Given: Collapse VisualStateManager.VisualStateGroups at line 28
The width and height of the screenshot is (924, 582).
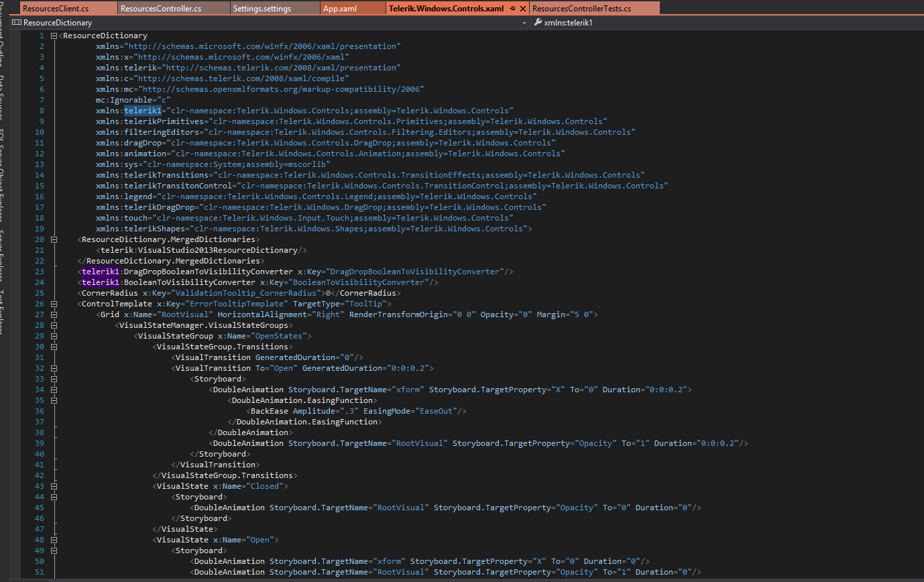Looking at the screenshot, I should (x=54, y=325).
